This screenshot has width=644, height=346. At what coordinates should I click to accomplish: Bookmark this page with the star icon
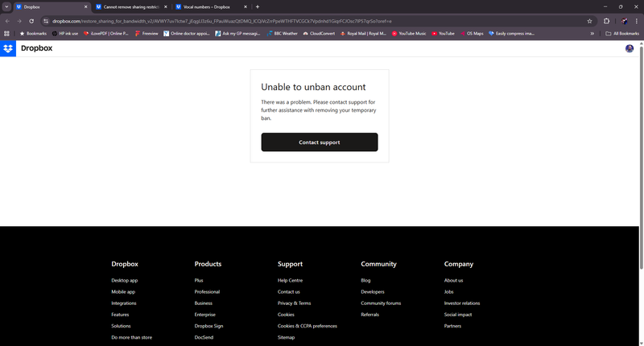click(589, 20)
